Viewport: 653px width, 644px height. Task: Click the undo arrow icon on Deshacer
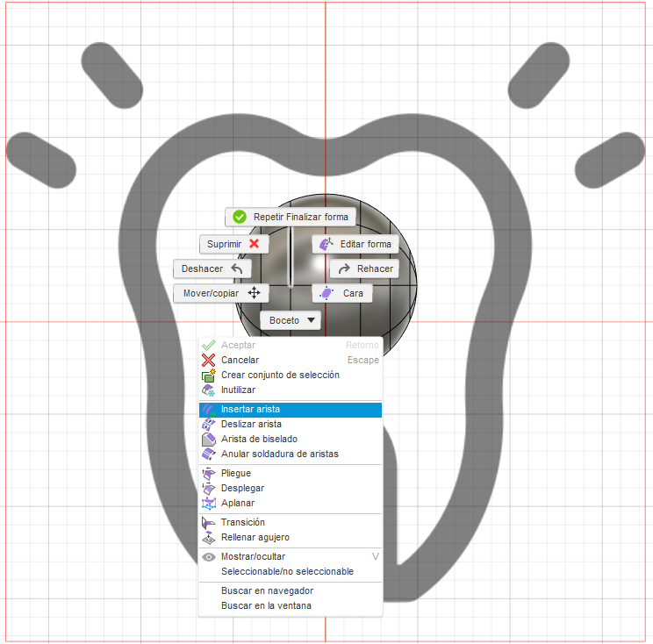click(x=237, y=269)
